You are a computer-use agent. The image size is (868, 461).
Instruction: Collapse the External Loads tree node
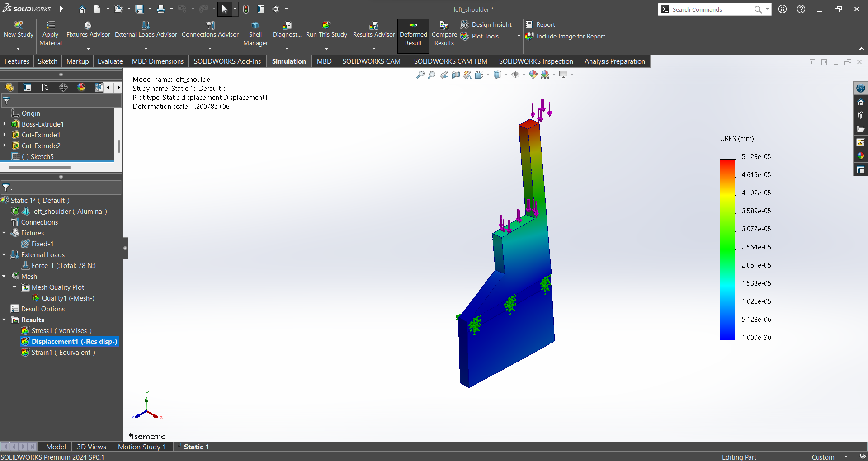click(4, 255)
